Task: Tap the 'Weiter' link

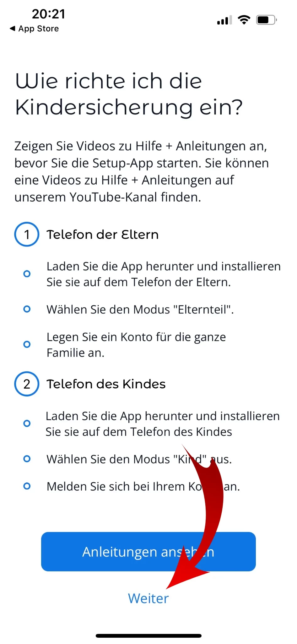Action: point(148,598)
